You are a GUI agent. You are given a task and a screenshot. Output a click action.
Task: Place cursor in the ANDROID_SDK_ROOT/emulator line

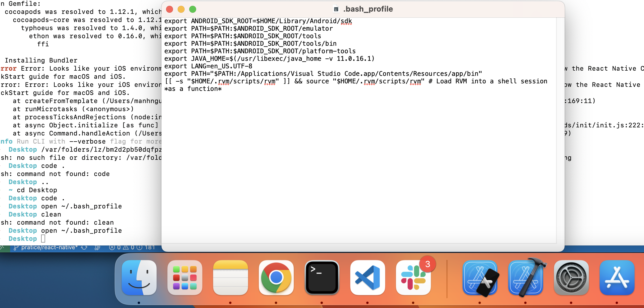click(x=249, y=29)
